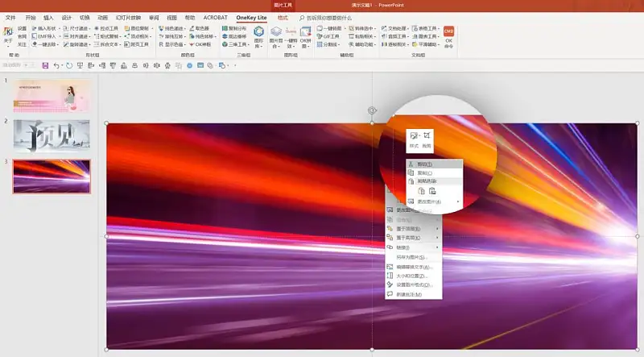644x357 pixels.
Task: Expand the 图表工具 chart tools dropdown
Action: click(439, 36)
